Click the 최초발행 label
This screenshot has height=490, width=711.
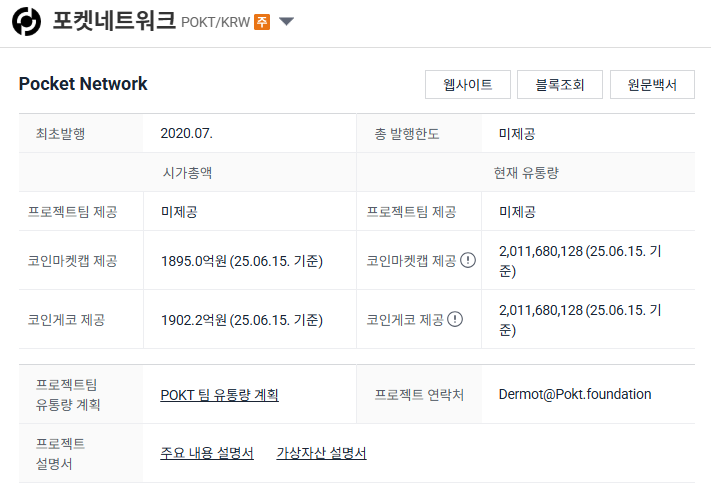point(61,133)
